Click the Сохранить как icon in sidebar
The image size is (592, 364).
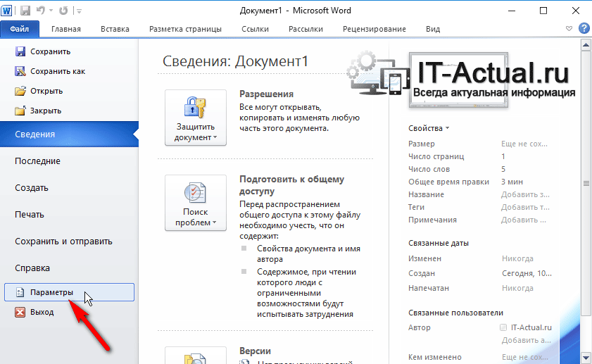click(x=20, y=71)
